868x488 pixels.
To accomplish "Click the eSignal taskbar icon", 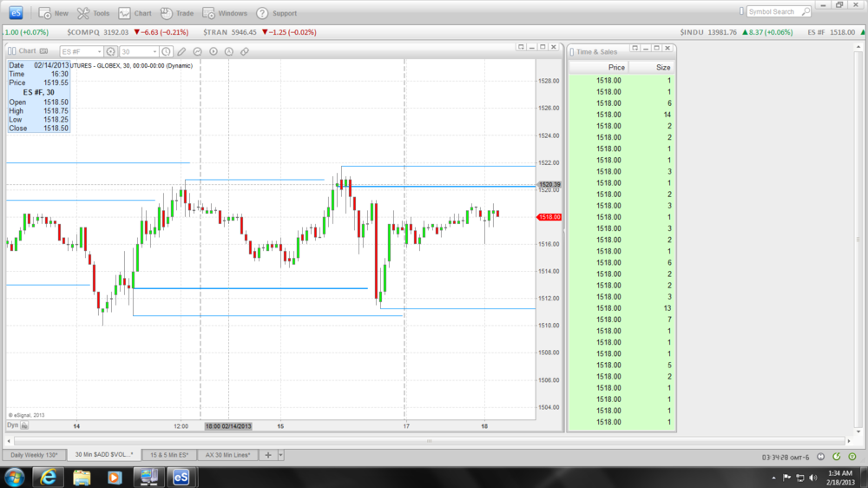I will pyautogui.click(x=181, y=477).
